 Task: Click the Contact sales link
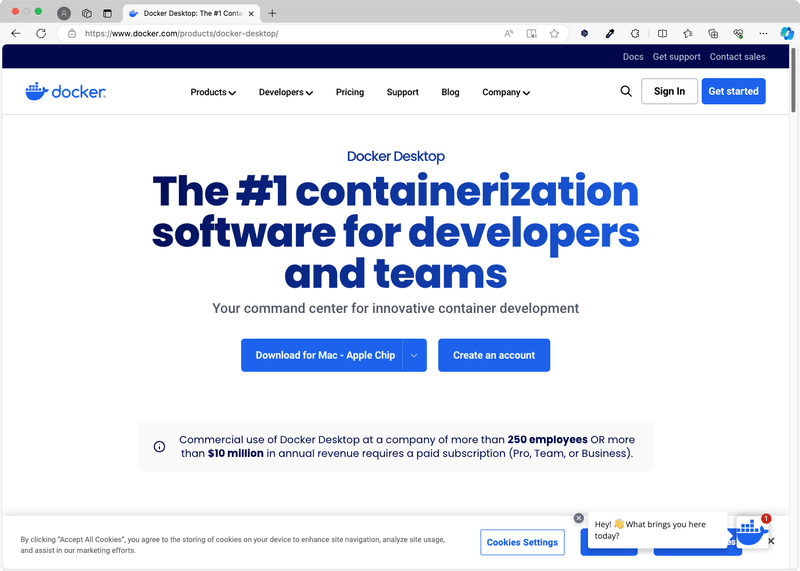(737, 57)
